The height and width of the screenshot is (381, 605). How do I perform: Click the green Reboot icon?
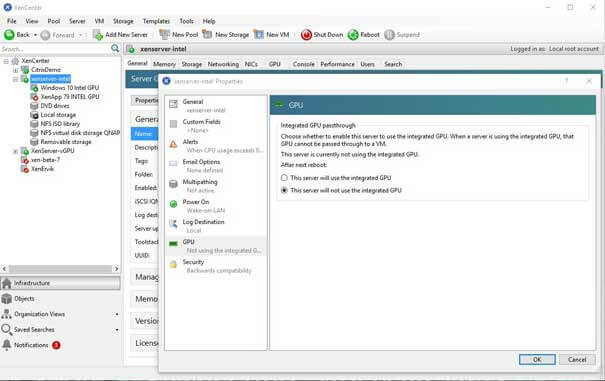pos(353,35)
